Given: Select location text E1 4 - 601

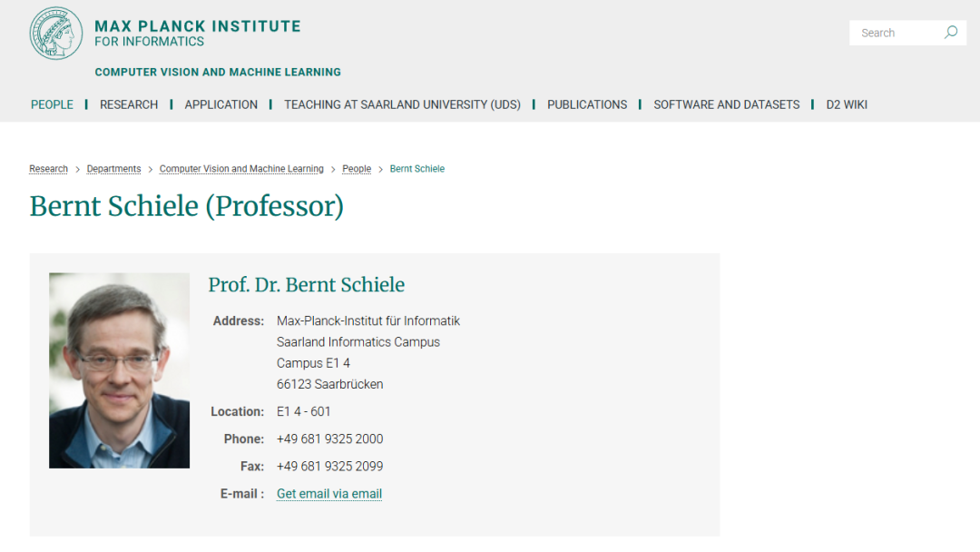Looking at the screenshot, I should [304, 411].
